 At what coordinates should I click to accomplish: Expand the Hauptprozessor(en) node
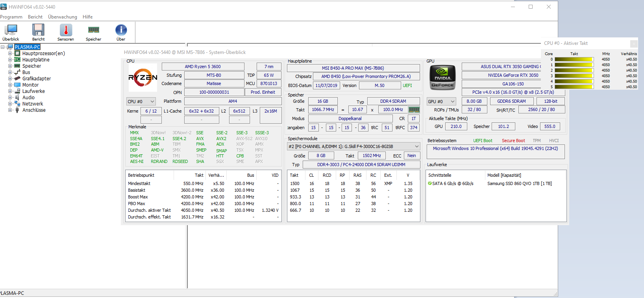[10, 53]
